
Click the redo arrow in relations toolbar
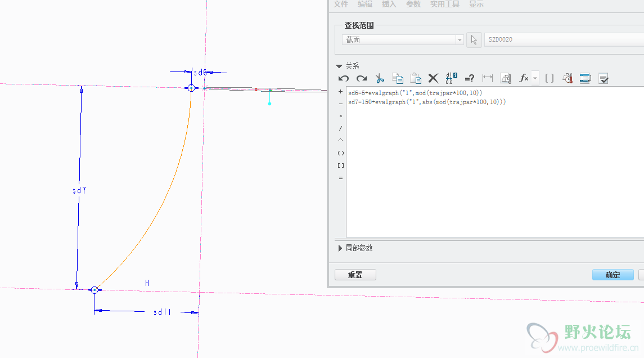(x=362, y=78)
